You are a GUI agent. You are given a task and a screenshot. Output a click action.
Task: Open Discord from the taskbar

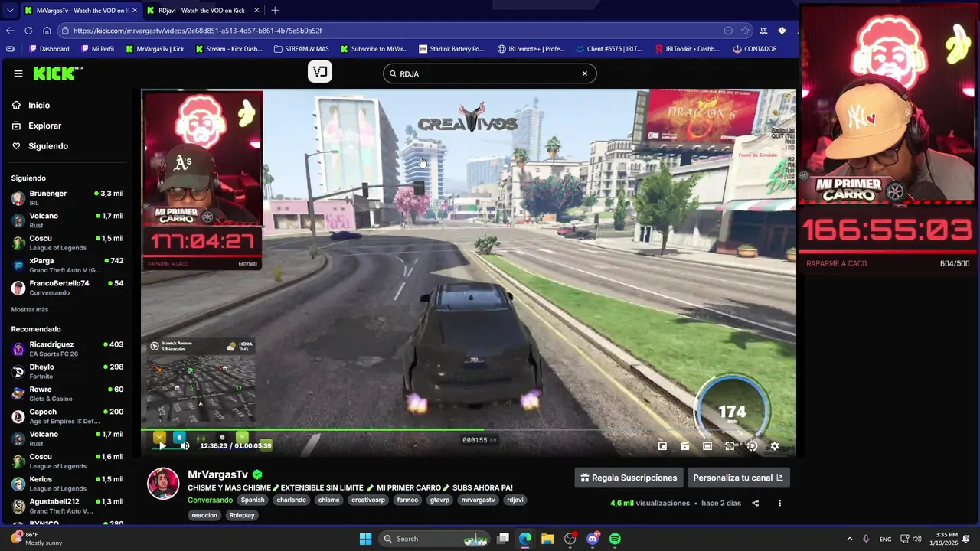[593, 539]
